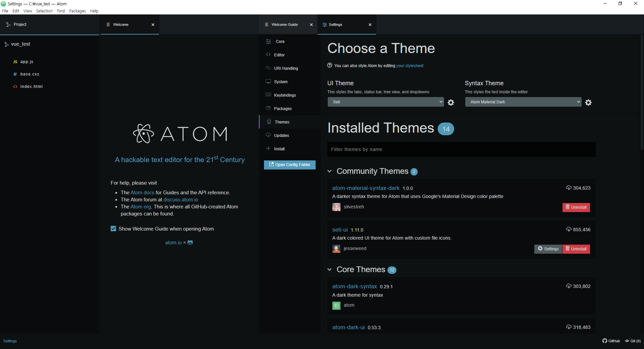Select the Project tab
Screen dimensions: 644x349
[x=50, y=24]
